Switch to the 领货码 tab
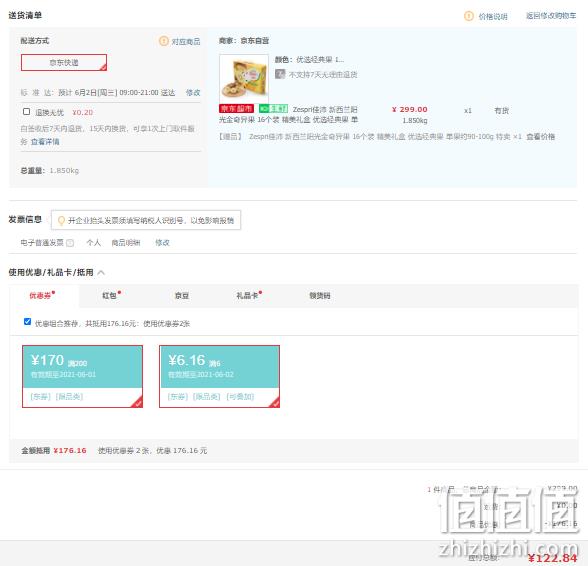The image size is (588, 566). pos(320,296)
